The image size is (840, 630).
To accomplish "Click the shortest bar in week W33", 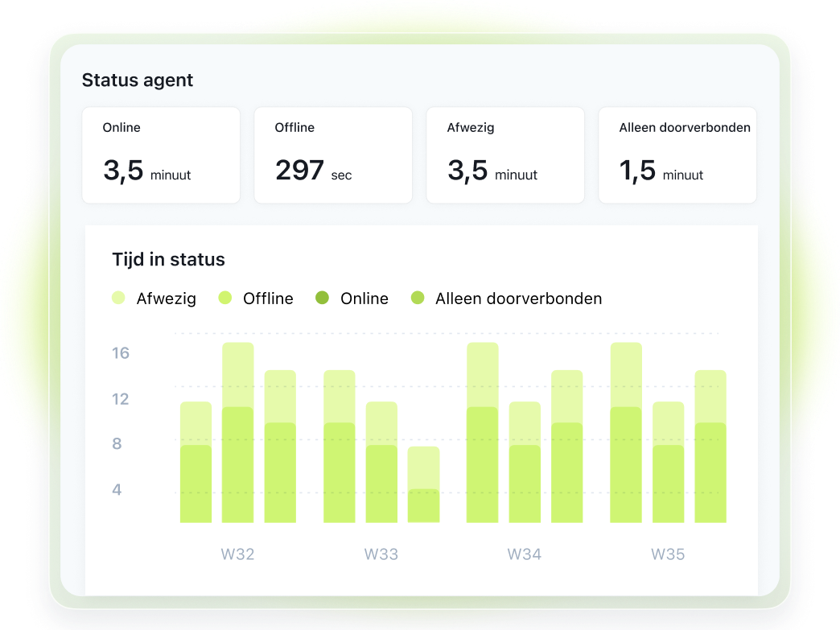I will tap(423, 487).
